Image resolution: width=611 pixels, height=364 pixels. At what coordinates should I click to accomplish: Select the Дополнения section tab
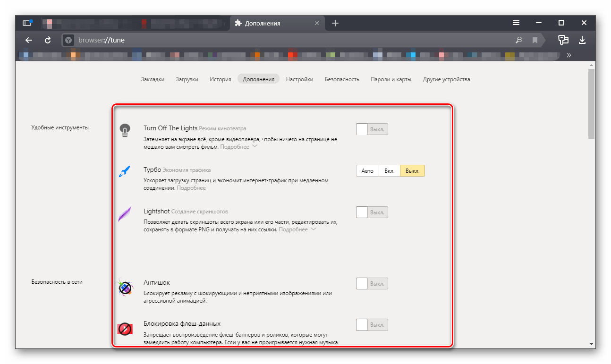tap(258, 79)
